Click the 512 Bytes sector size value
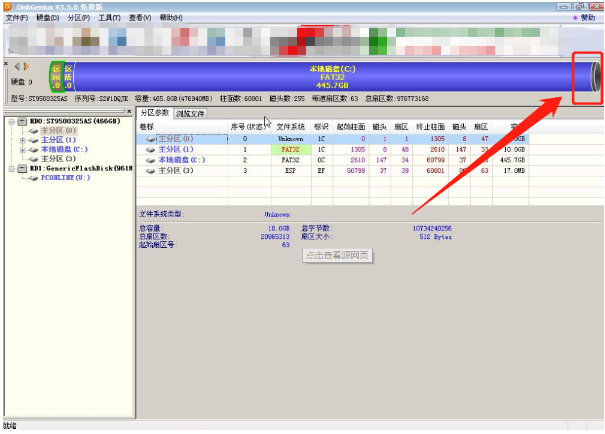605x434 pixels. pos(435,237)
